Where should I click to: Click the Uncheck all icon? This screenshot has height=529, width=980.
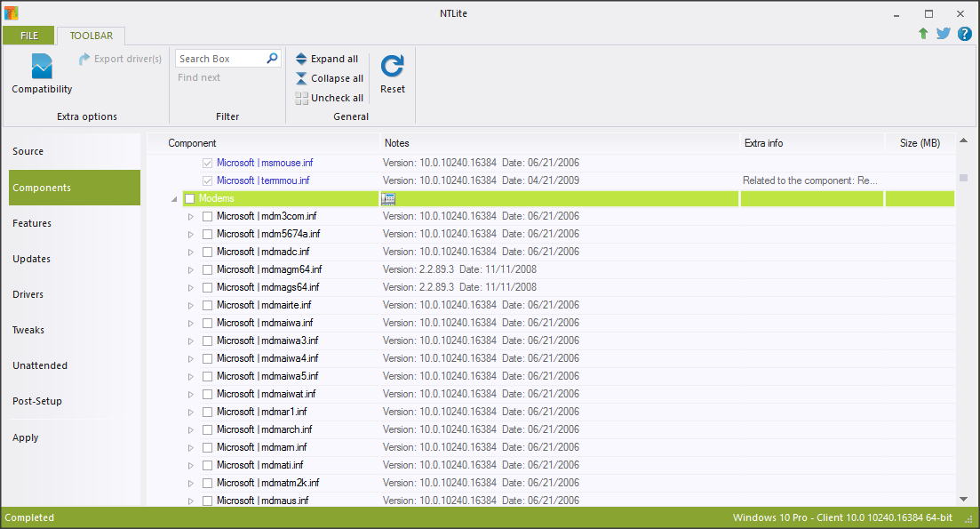coord(302,98)
